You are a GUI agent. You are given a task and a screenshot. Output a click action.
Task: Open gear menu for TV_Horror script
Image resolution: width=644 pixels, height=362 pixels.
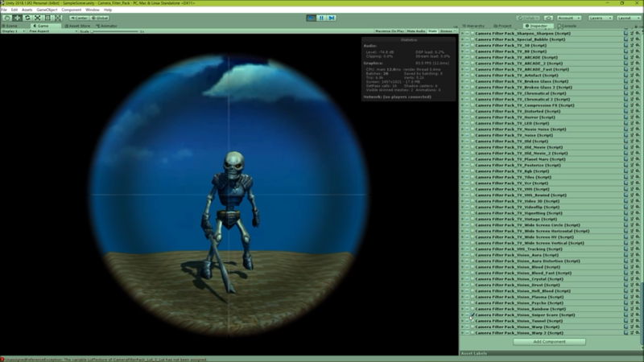(638, 117)
